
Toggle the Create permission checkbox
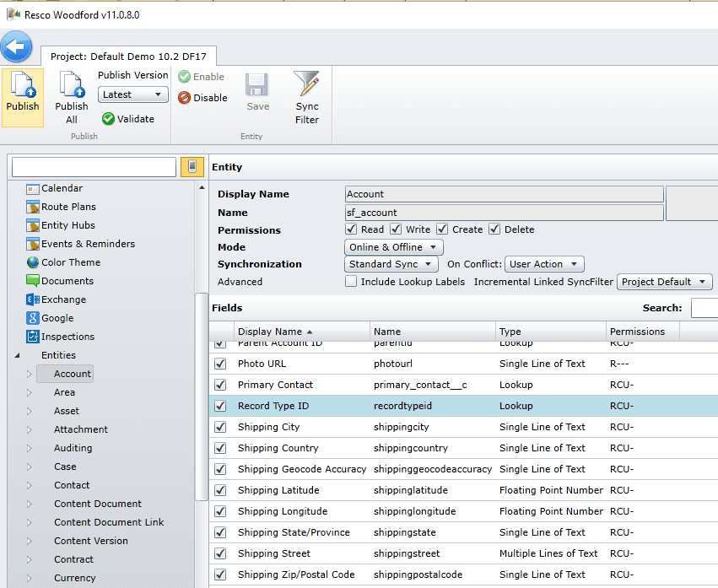(442, 229)
